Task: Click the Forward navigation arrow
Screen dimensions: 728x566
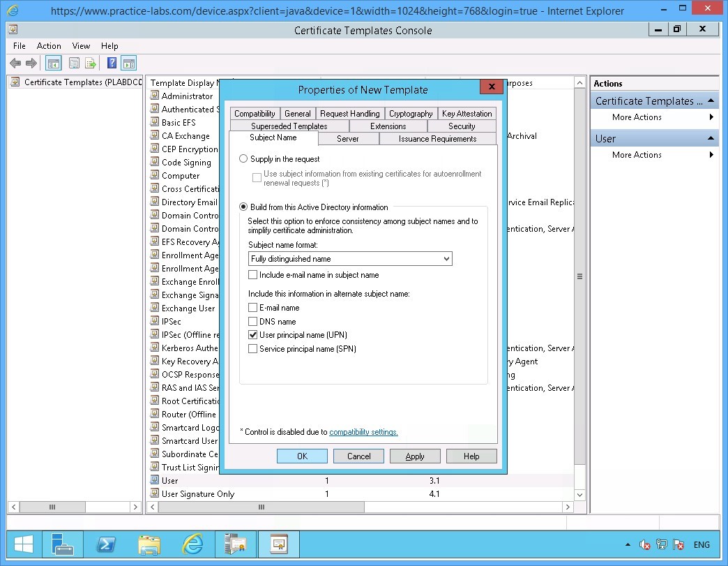Action: [x=31, y=63]
